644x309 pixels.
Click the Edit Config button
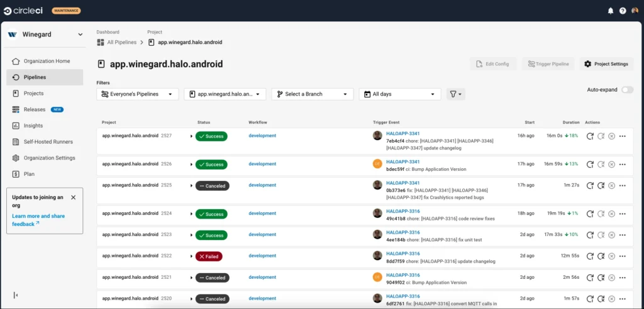pyautogui.click(x=493, y=64)
